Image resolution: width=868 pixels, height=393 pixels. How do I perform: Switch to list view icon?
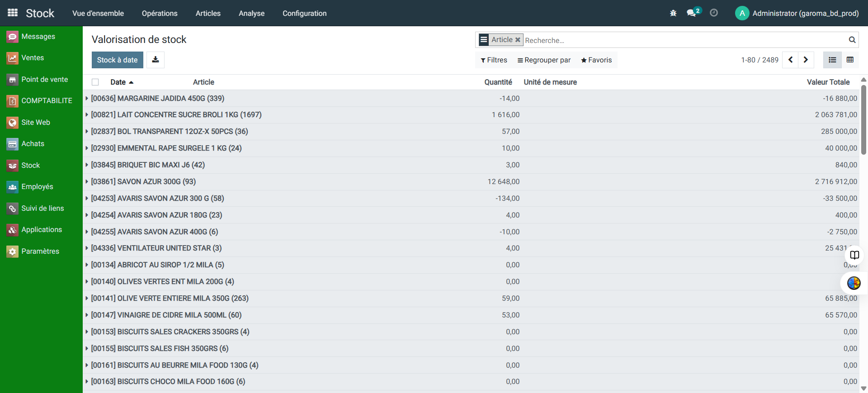[832, 60]
